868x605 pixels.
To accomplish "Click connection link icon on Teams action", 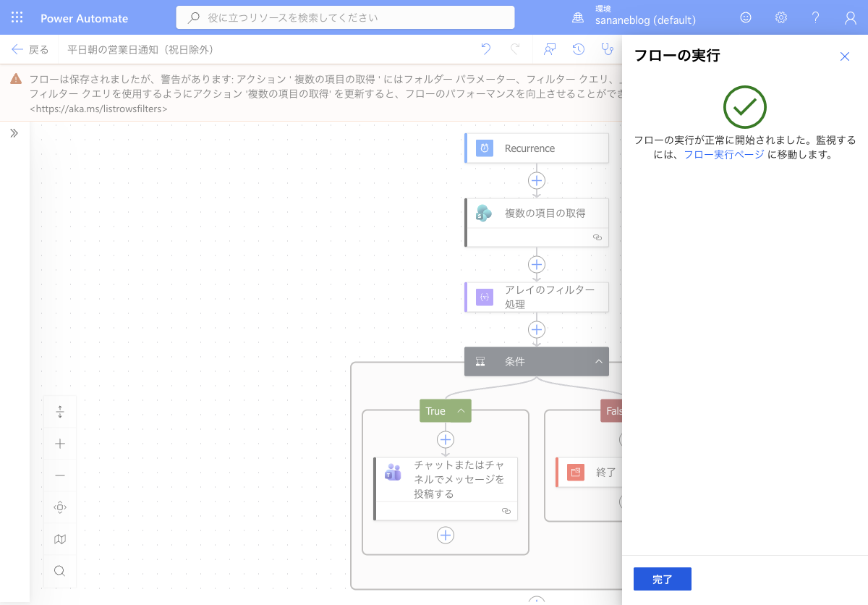I will 506,511.
